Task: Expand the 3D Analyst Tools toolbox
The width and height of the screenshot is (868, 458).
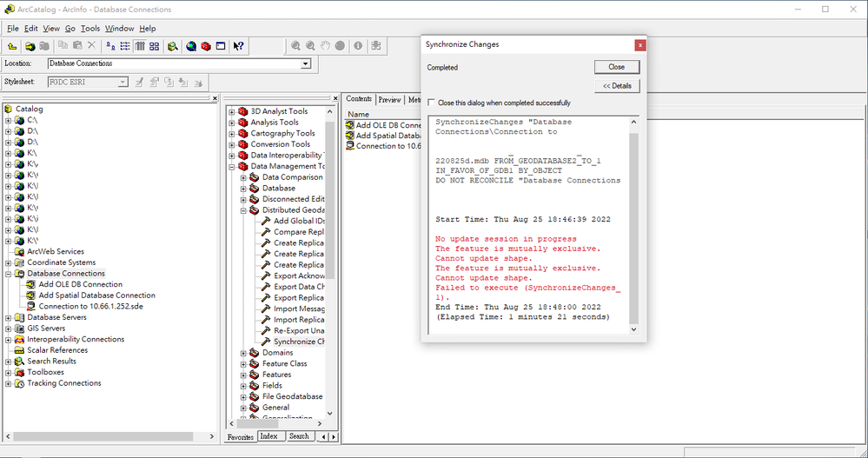Action: click(232, 112)
